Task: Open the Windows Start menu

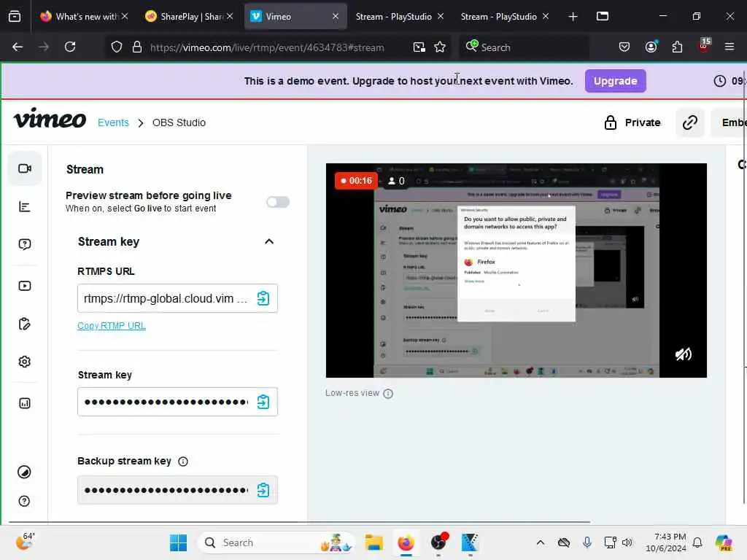Action: coord(179,542)
